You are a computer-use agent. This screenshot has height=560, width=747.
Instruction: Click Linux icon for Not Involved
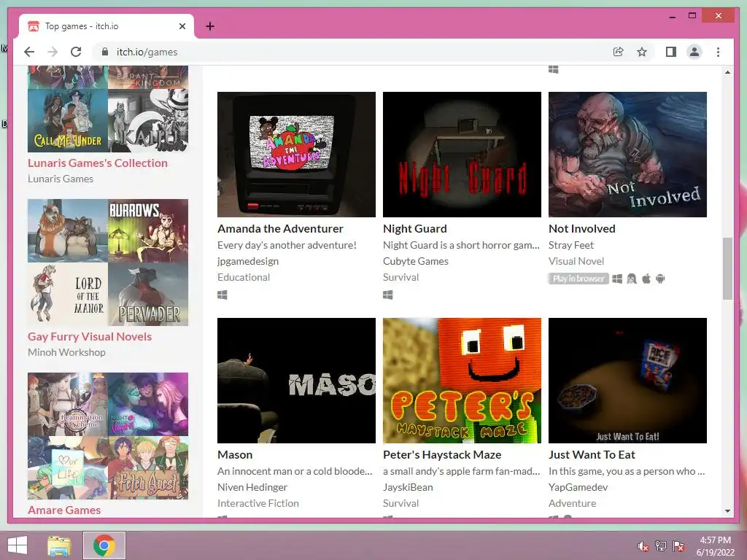(x=632, y=279)
